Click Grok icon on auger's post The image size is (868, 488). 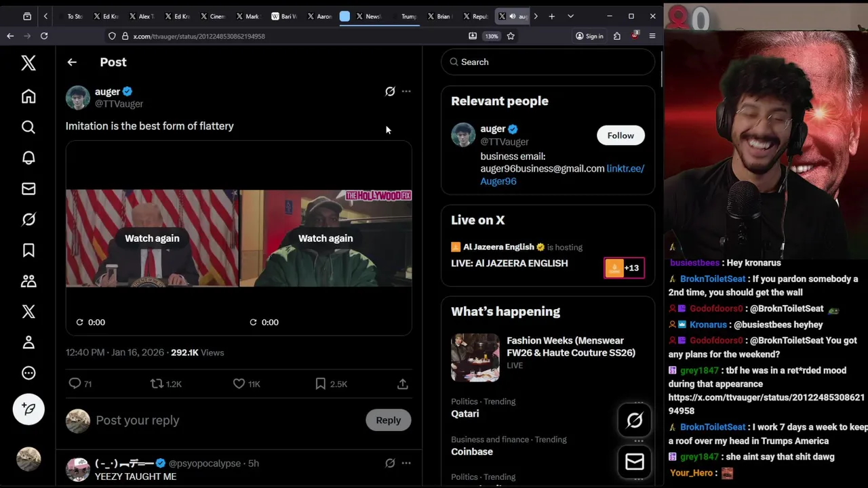[x=390, y=91]
